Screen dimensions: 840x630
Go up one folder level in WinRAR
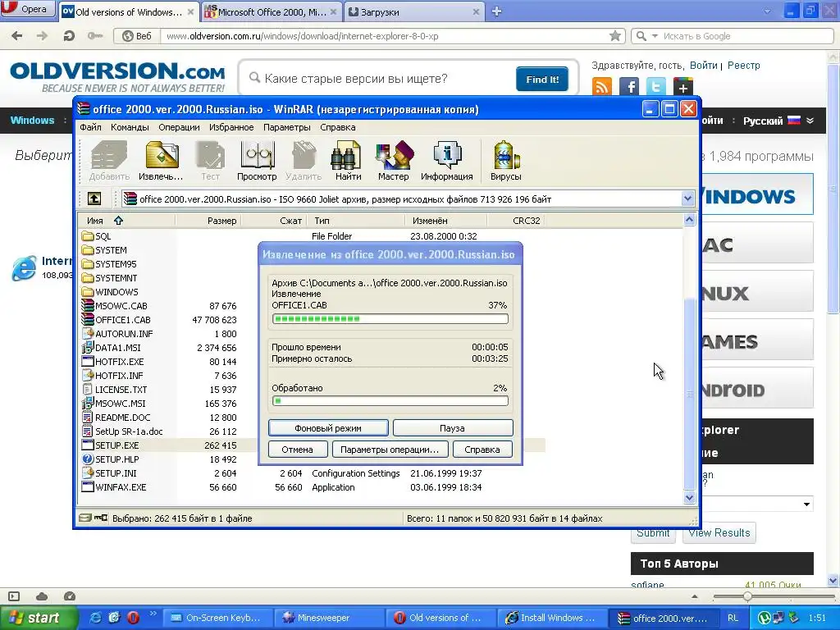pyautogui.click(x=94, y=199)
